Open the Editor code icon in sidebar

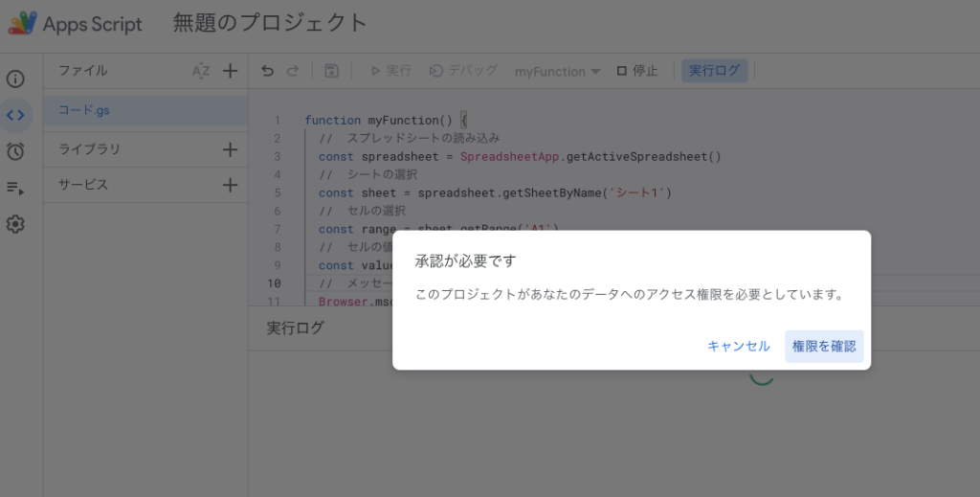15,115
